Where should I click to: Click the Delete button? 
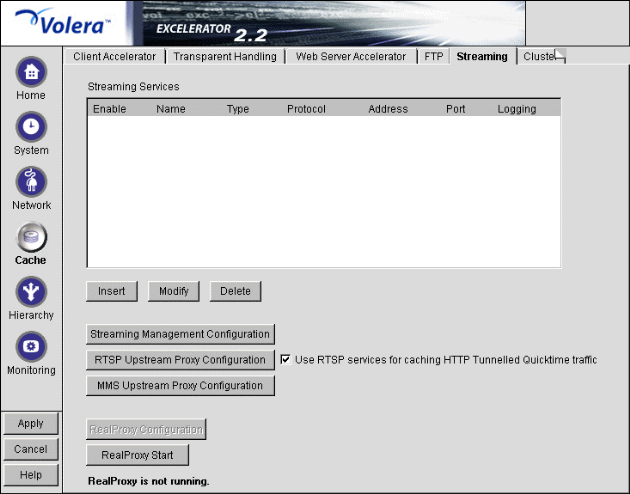tap(235, 291)
